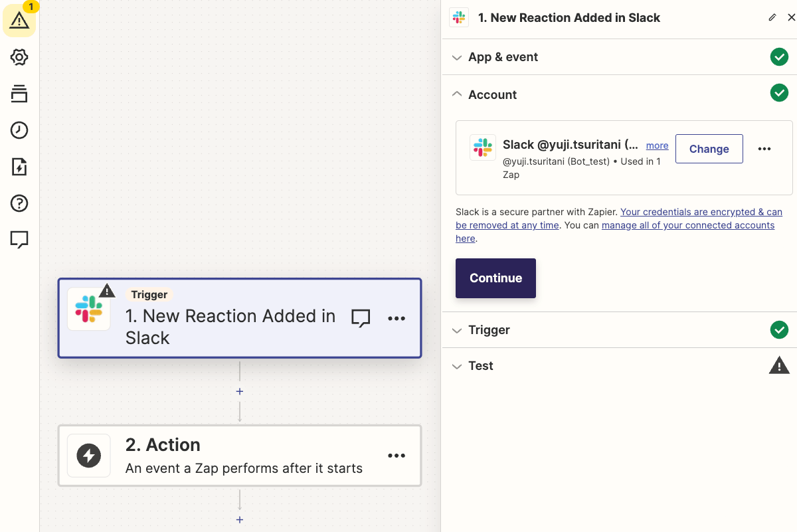Add step between trigger and action
Image resolution: width=797 pixels, height=532 pixels.
(x=240, y=392)
